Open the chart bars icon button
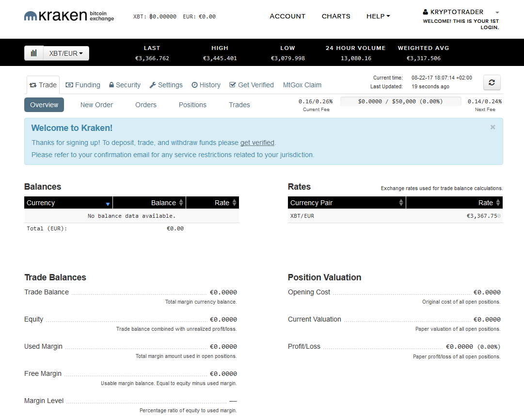Viewport: 524px width, 420px height. pos(34,53)
